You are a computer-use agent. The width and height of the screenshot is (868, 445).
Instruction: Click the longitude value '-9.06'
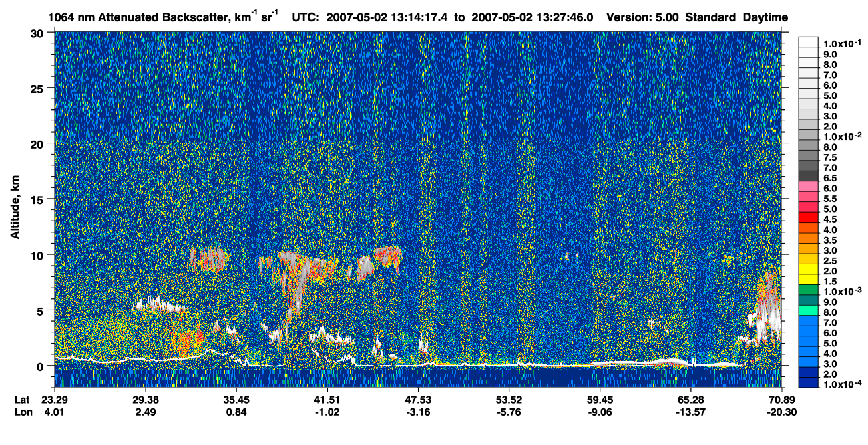coord(599,412)
